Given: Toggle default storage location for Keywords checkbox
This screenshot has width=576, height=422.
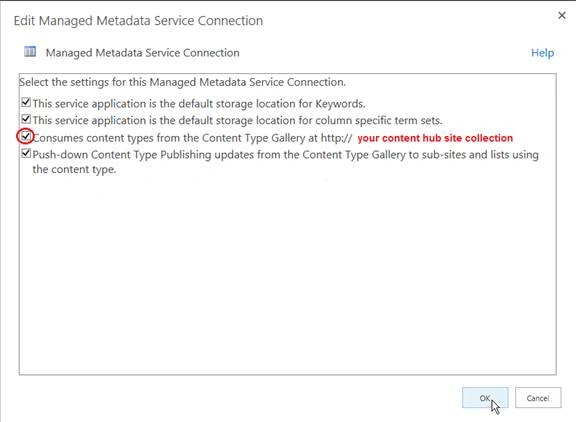Looking at the screenshot, I should tap(26, 102).
